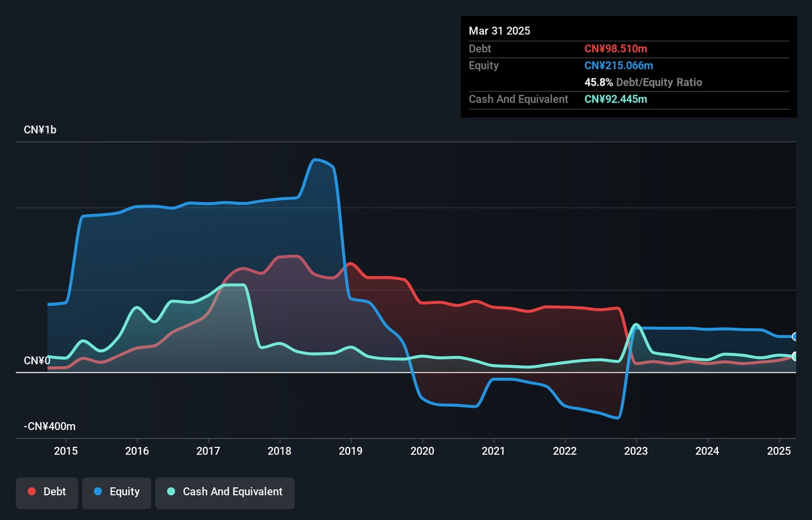Click the teal Cash endpoint marker on chart
The image size is (812, 520).
click(x=795, y=357)
